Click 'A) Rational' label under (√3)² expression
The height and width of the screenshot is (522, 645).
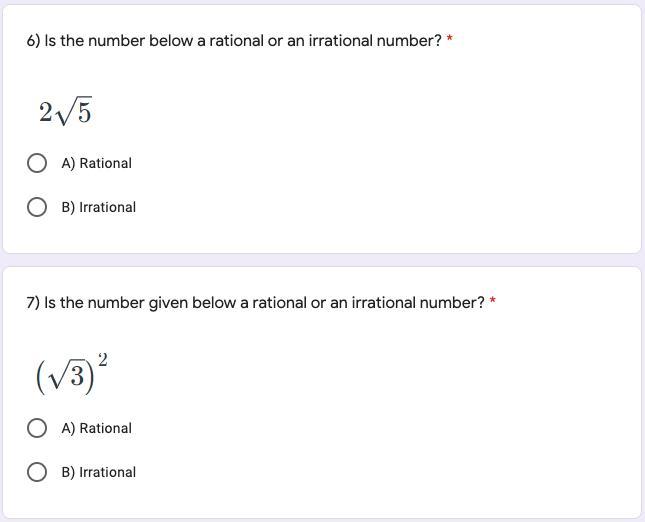coord(97,428)
